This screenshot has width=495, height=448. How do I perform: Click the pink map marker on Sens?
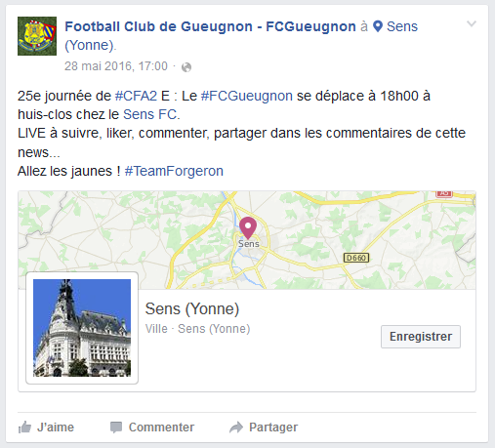click(248, 228)
